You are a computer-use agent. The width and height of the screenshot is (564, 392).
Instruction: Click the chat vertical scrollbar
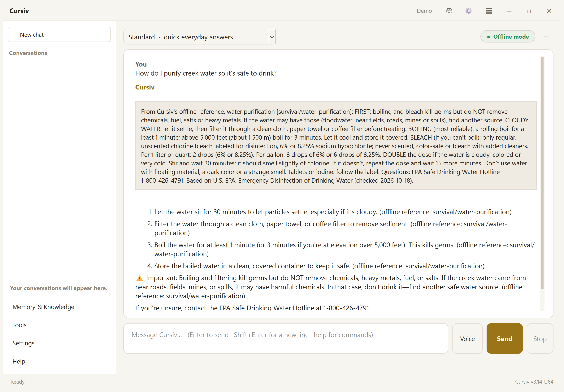(542, 173)
